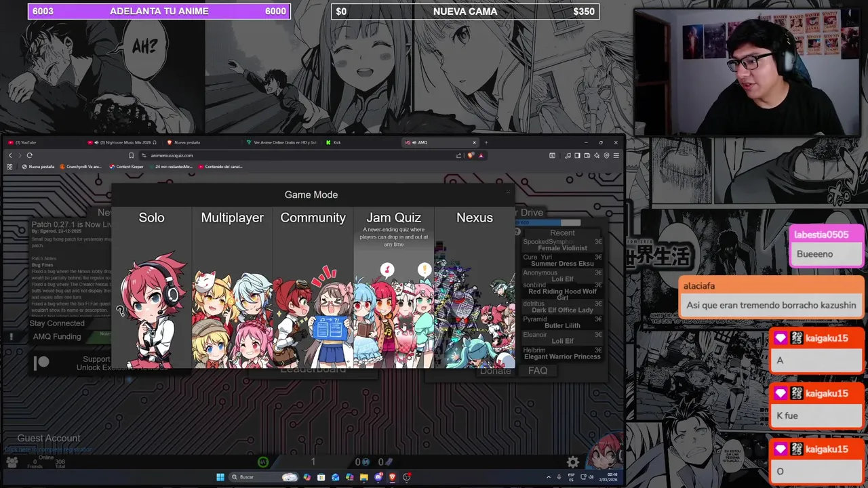Open File Explorer from taskbar
Image resolution: width=868 pixels, height=488 pixels.
(x=364, y=477)
